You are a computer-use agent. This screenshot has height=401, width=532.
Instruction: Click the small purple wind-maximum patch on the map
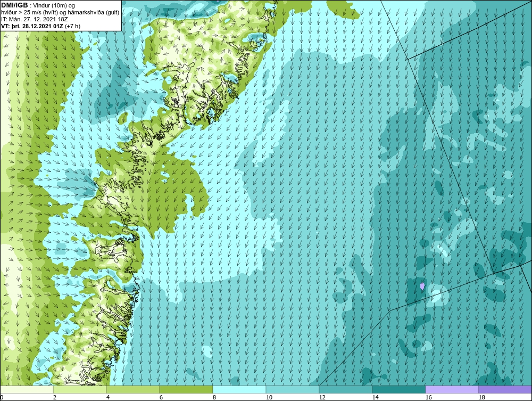pyautogui.click(x=422, y=286)
